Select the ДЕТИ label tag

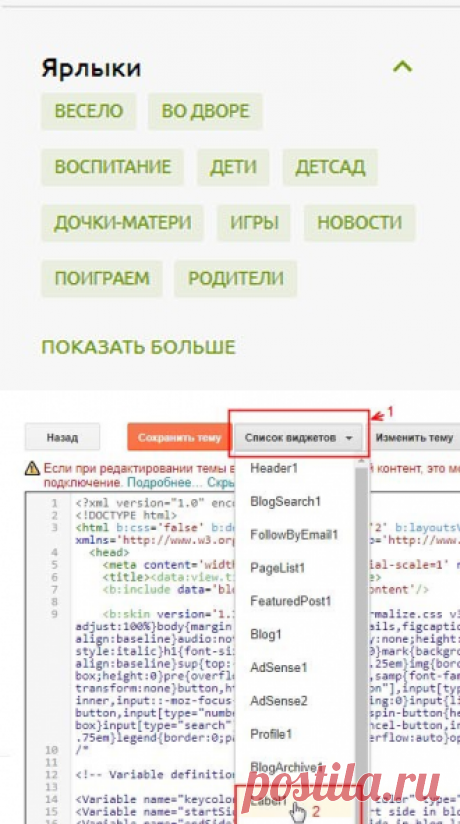click(x=233, y=167)
